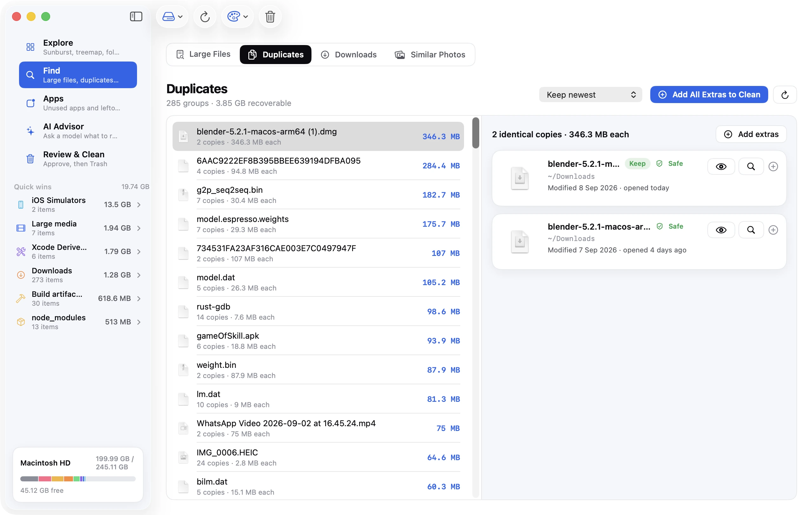
Task: Click the trash toolbar icon
Action: click(270, 16)
